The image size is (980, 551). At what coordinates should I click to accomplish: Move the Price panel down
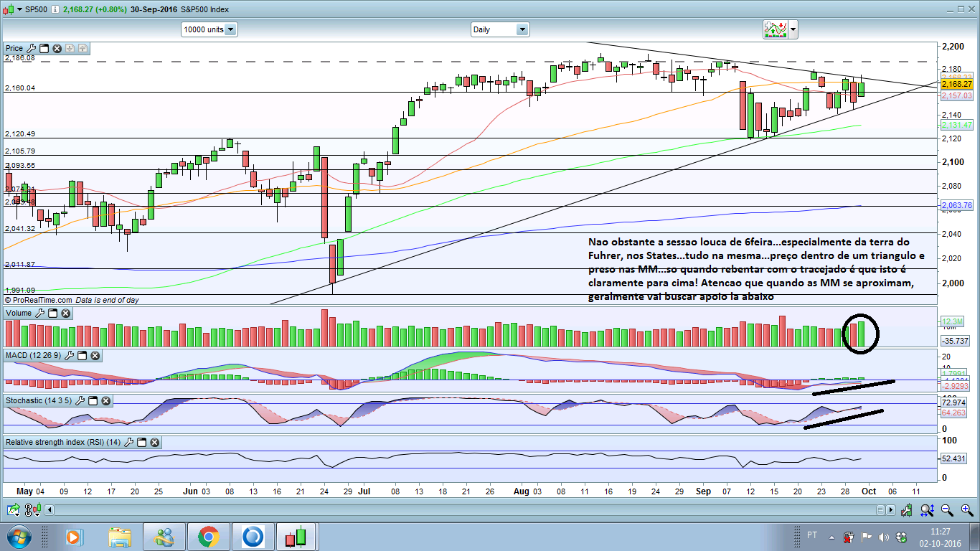[70, 48]
